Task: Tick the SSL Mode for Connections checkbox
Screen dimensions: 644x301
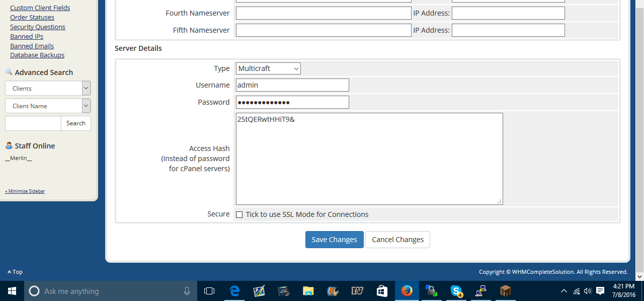Action: point(239,214)
